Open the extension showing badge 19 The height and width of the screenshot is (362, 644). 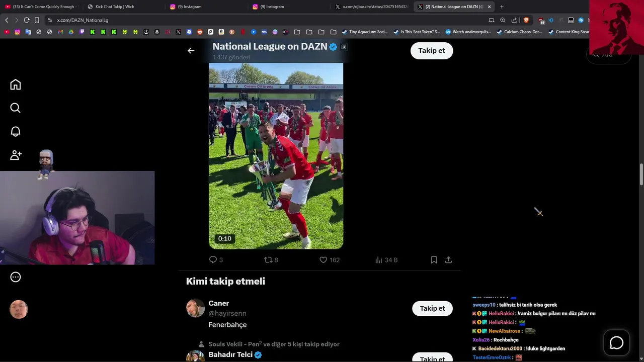pyautogui.click(x=541, y=21)
